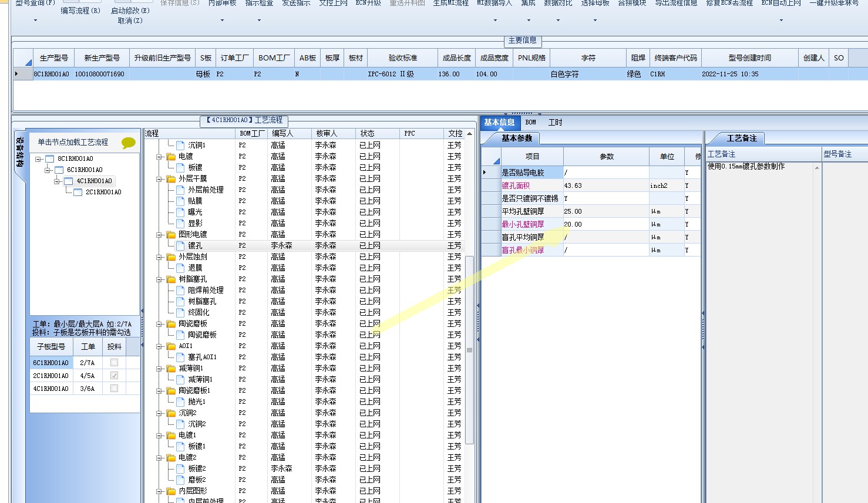
Task: Click the document icon beside 塞孔AOI1
Action: coord(180,357)
